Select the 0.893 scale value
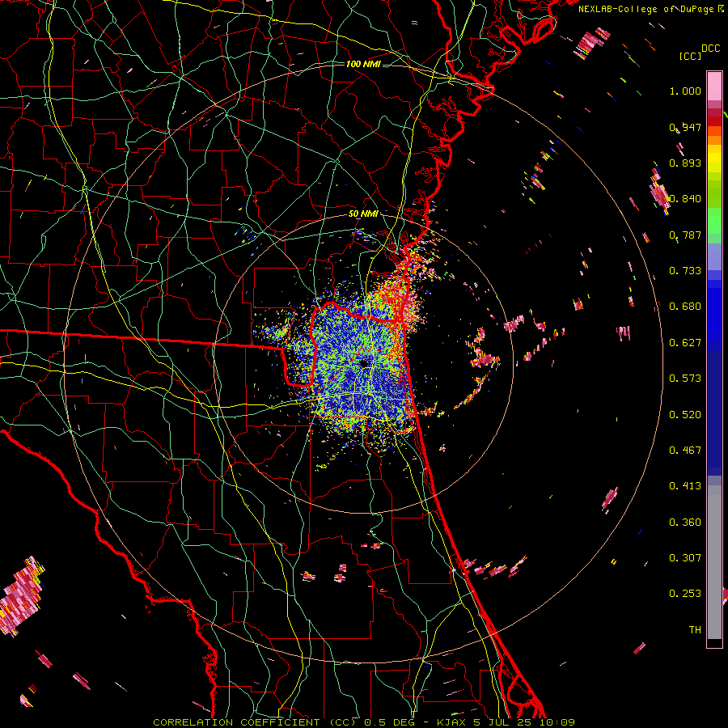The image size is (728, 728). point(685,163)
